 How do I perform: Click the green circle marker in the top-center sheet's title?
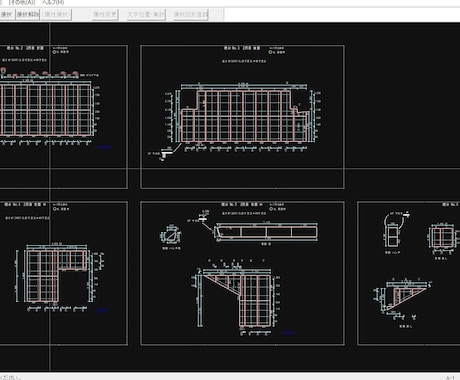click(270, 52)
